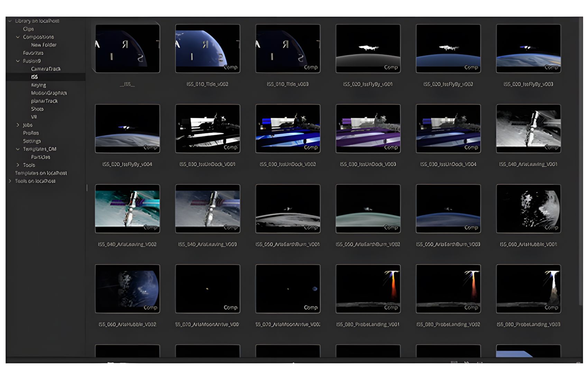The height and width of the screenshot is (380, 588).
Task: Select the 010 Title v003 comp thumbnail
Action: click(288, 48)
